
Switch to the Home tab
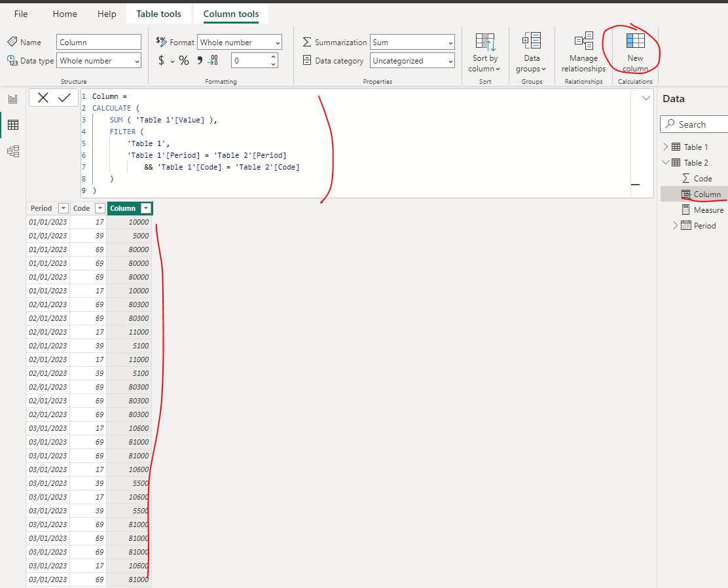65,14
